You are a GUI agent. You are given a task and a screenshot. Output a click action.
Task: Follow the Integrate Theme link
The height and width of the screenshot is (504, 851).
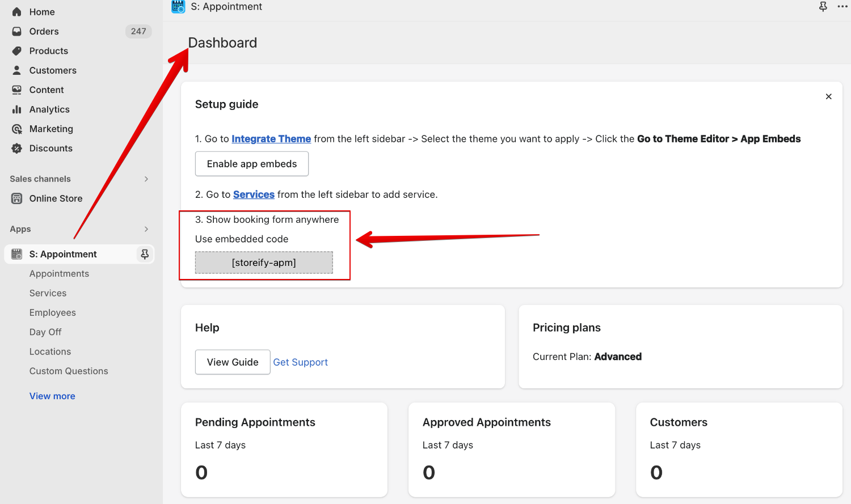(x=271, y=139)
